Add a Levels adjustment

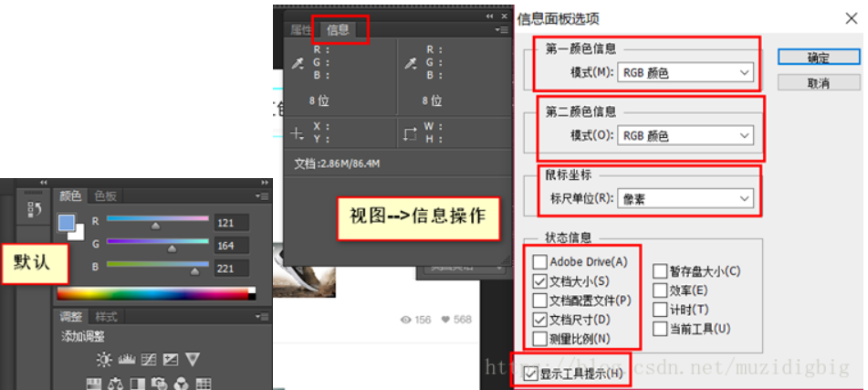pos(127,360)
